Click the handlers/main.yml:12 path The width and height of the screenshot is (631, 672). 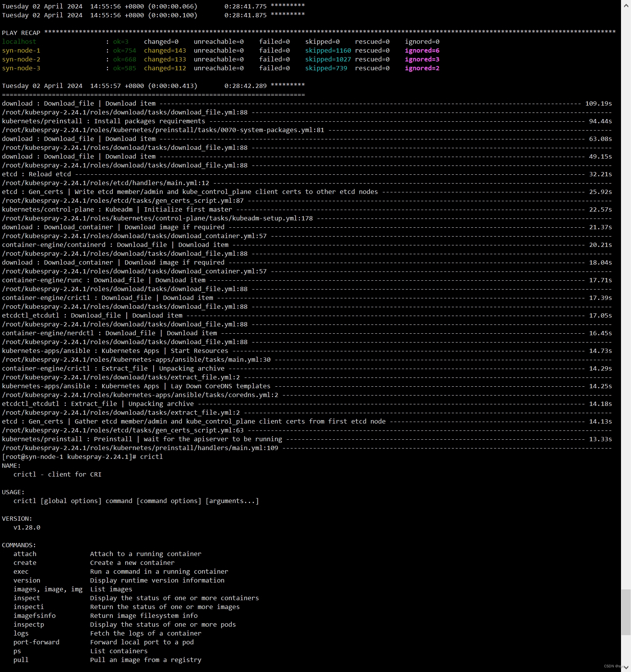[x=106, y=183]
